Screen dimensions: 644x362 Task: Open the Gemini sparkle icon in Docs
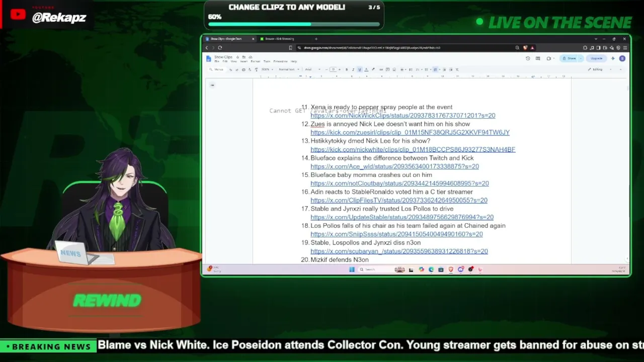tap(612, 58)
